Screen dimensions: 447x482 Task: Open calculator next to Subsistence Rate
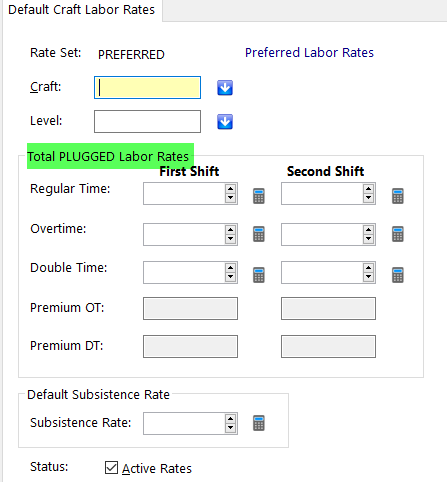259,423
